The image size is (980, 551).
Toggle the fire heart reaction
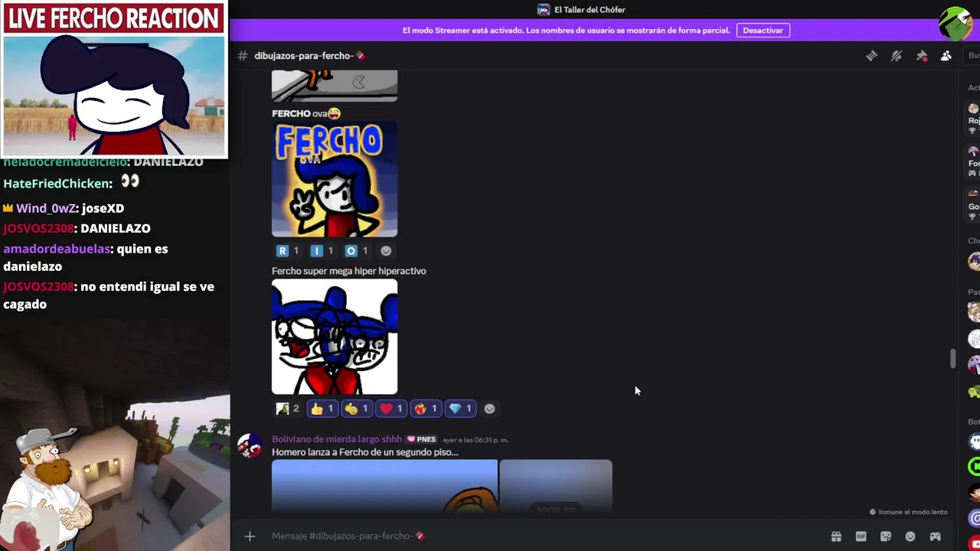pyautogui.click(x=426, y=409)
